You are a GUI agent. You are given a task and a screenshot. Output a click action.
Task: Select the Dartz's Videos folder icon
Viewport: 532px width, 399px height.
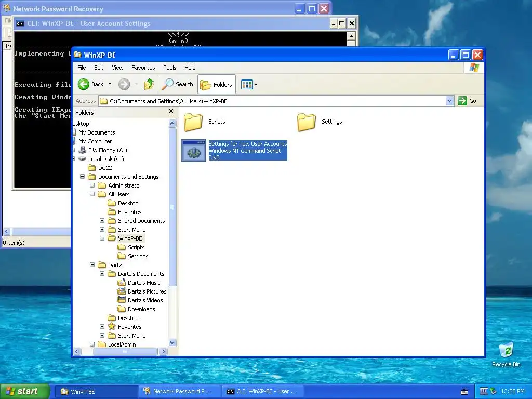122,300
